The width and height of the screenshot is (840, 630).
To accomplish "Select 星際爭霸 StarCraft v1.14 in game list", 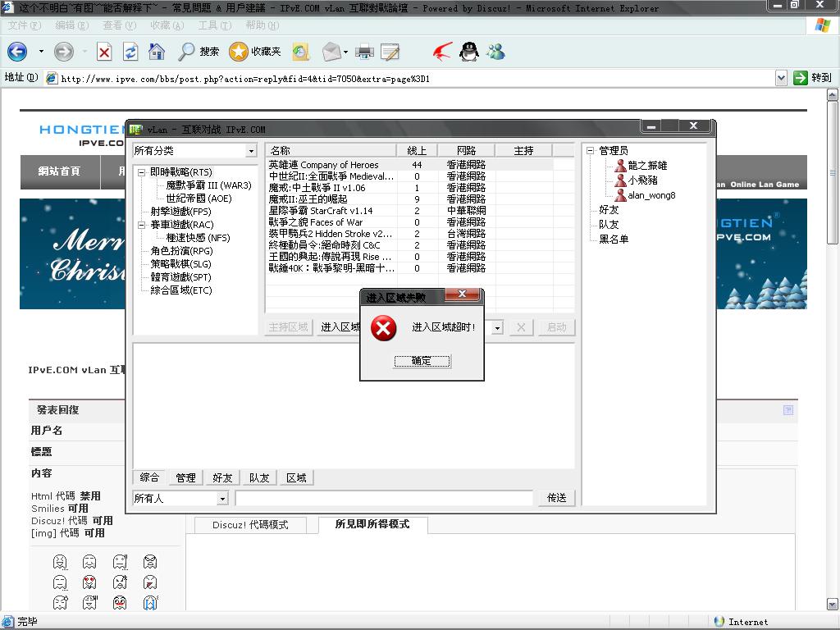I will click(x=321, y=211).
